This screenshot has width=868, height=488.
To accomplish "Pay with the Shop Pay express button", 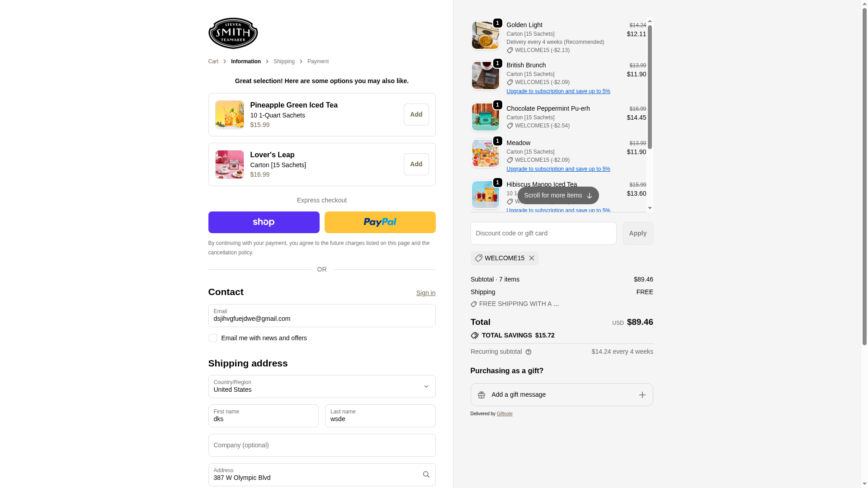I will click(264, 222).
